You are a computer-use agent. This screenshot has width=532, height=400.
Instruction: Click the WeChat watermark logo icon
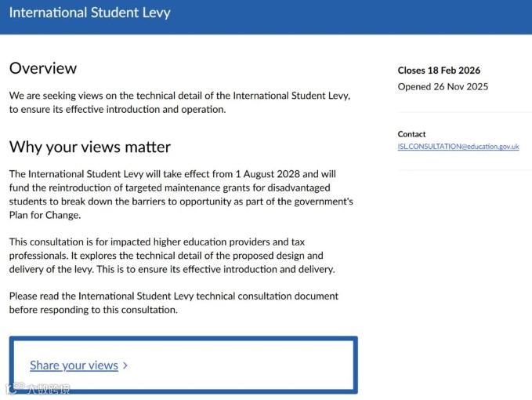pyautogui.click(x=15, y=389)
